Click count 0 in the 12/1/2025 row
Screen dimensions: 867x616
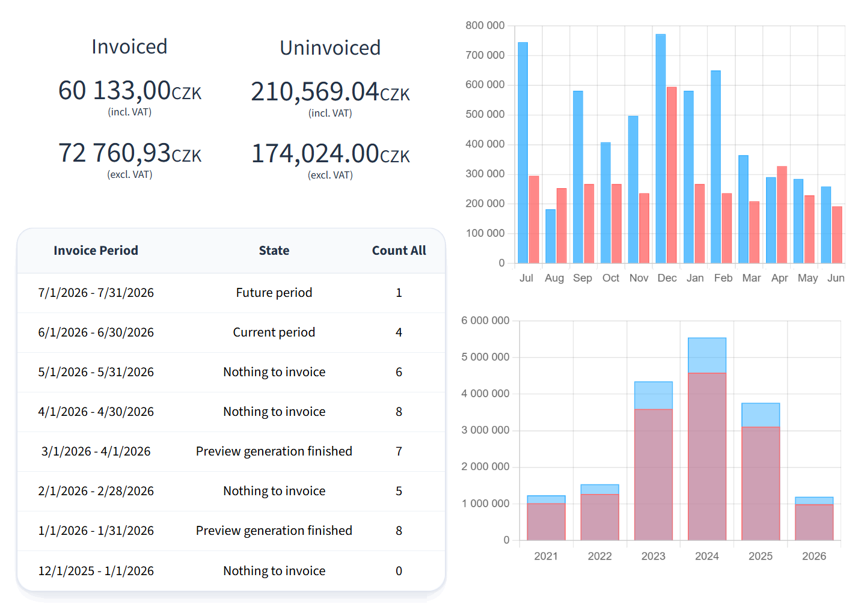point(399,571)
